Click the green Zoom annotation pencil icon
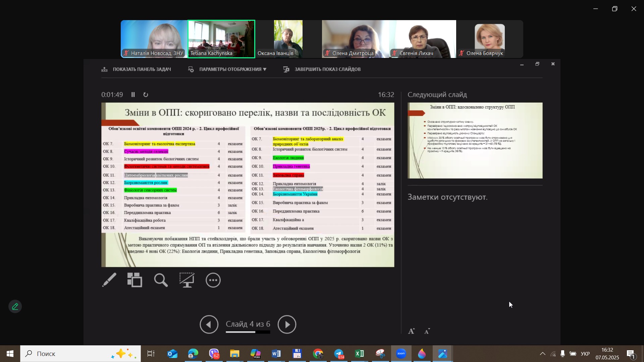The height and width of the screenshot is (362, 644). 15,306
